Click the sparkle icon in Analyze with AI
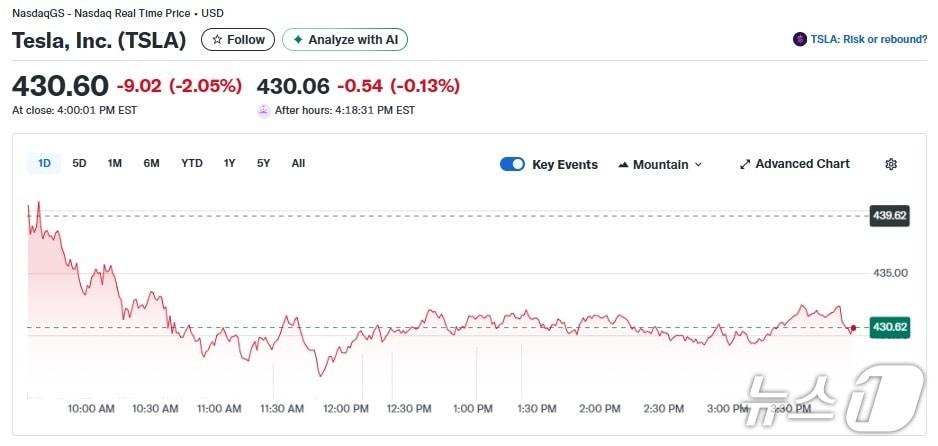The width and height of the screenshot is (938, 446). click(x=297, y=40)
